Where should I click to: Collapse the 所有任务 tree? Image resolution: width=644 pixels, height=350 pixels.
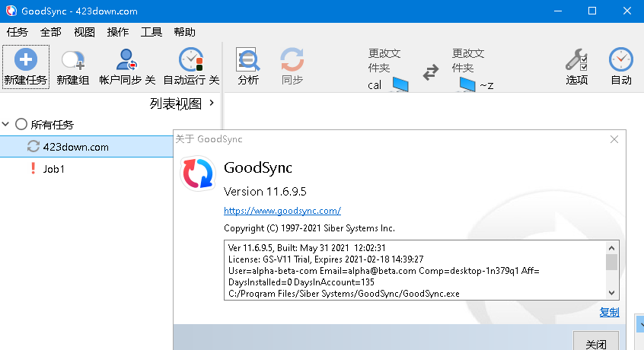point(6,124)
